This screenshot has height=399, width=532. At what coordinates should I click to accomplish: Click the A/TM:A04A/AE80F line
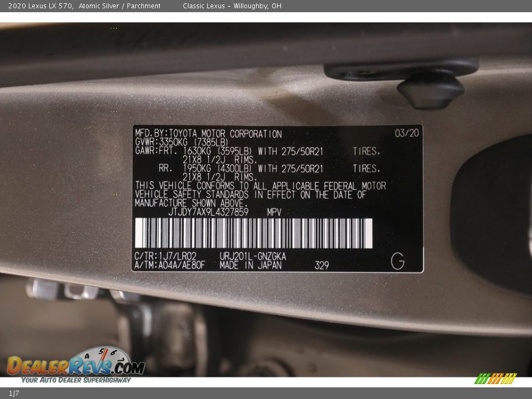click(x=170, y=265)
